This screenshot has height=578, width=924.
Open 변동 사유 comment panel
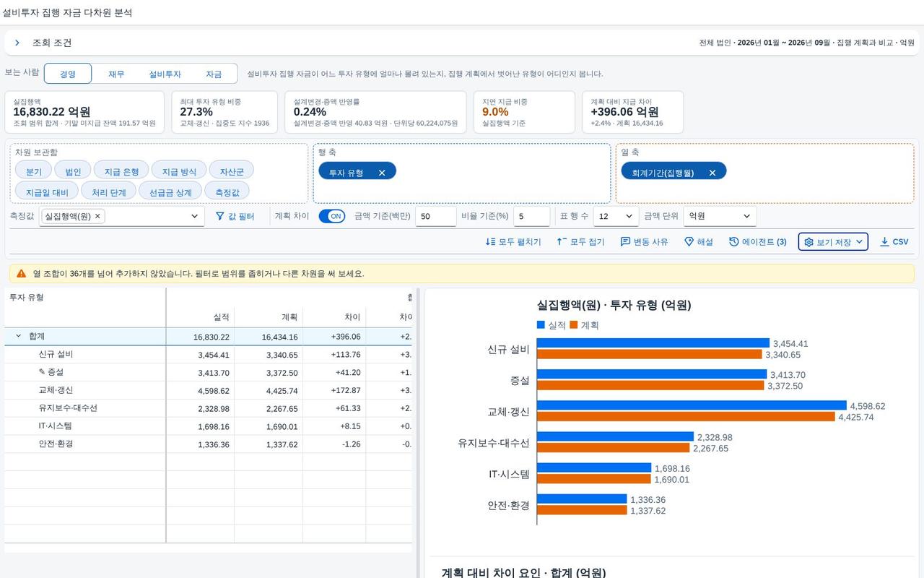(645, 242)
